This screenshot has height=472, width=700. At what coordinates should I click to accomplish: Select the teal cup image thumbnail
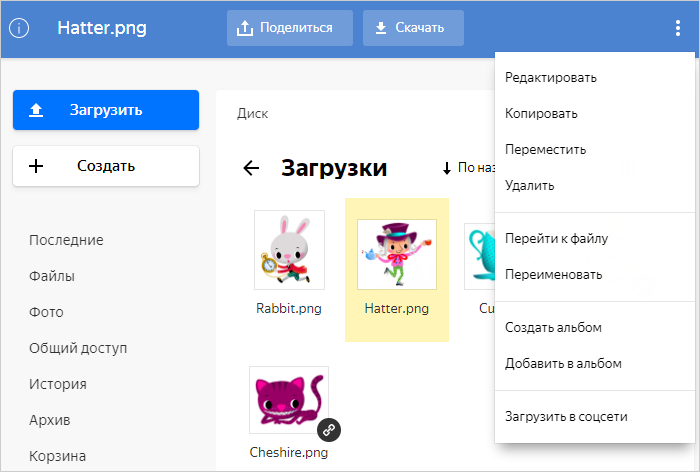(x=479, y=256)
